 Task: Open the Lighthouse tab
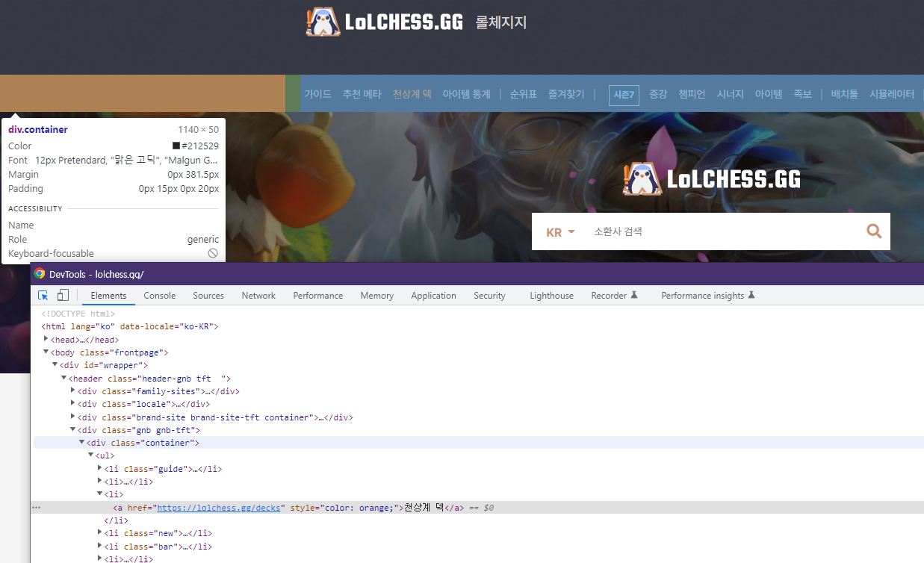pyautogui.click(x=552, y=296)
